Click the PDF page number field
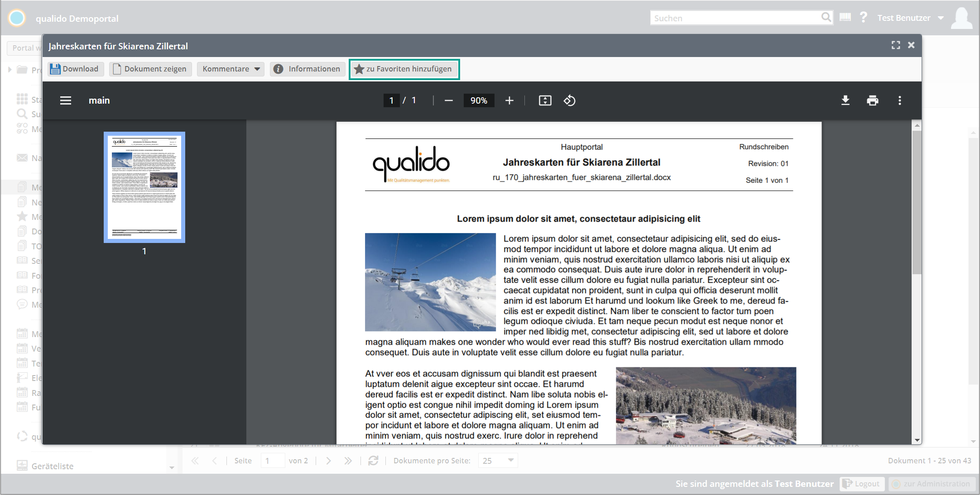This screenshot has width=980, height=495. (391, 100)
